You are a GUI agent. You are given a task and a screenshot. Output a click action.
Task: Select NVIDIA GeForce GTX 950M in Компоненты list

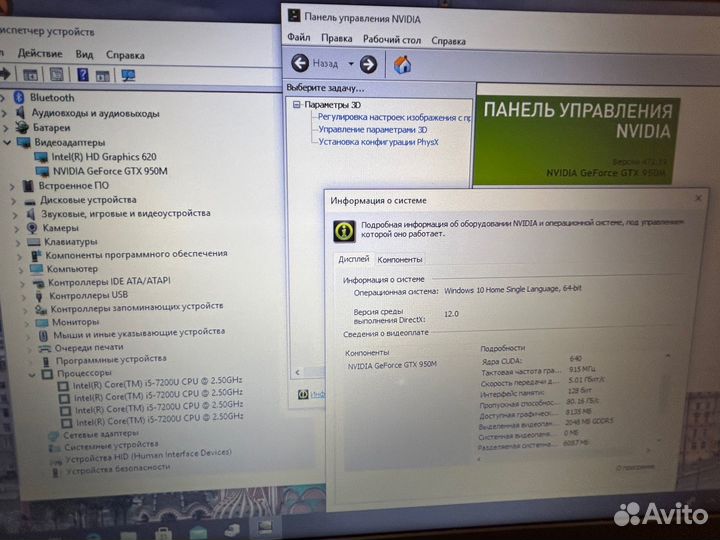[392, 365]
